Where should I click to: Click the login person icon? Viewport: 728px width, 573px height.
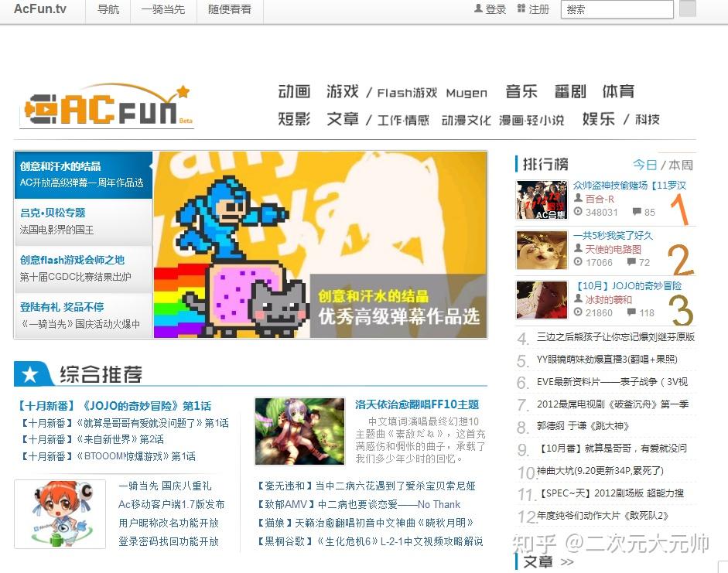[x=480, y=9]
